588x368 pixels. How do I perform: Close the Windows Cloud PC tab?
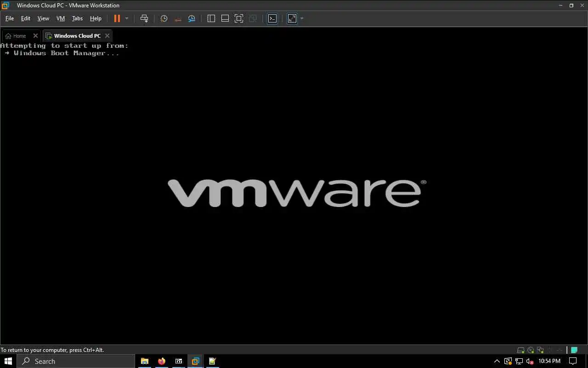coord(107,36)
